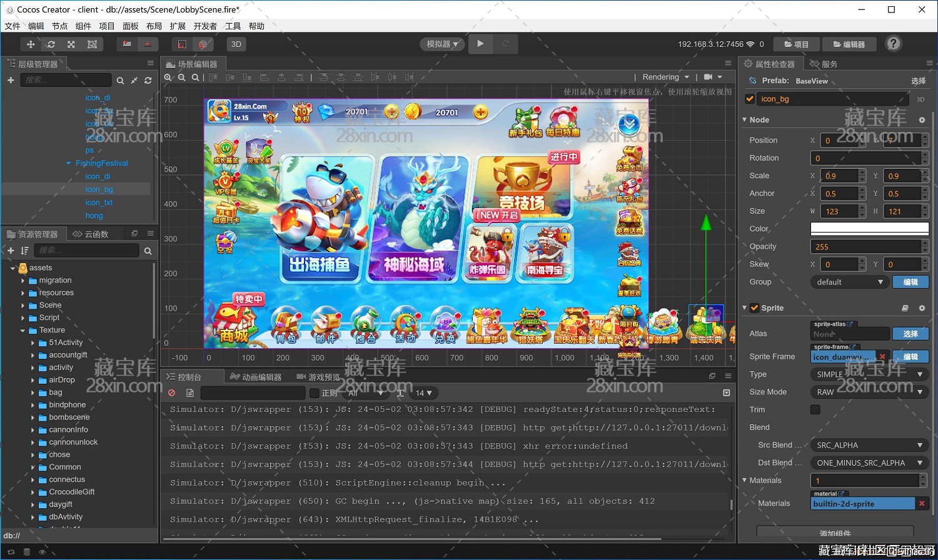
Task: Click the simulator Play button
Action: (480, 44)
